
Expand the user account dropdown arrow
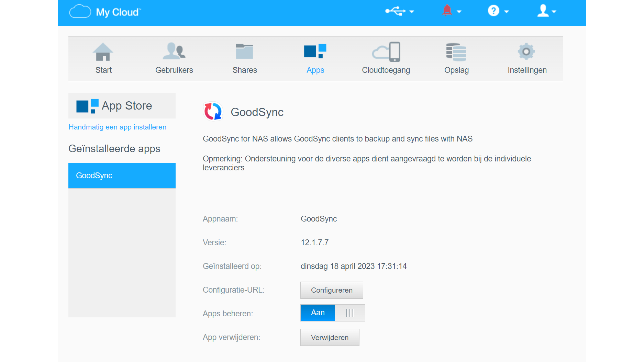tap(554, 12)
